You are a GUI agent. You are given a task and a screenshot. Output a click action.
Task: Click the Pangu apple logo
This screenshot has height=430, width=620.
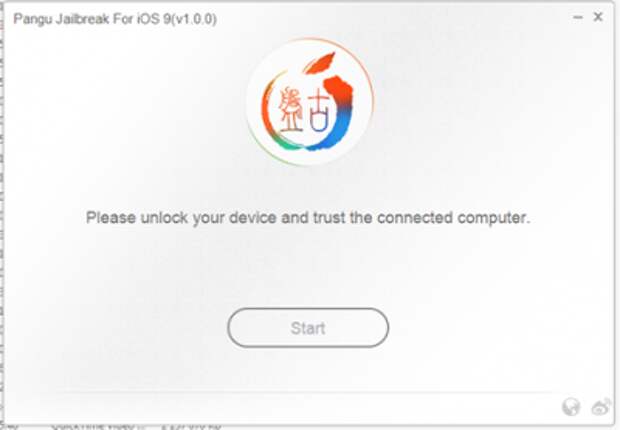(310, 102)
